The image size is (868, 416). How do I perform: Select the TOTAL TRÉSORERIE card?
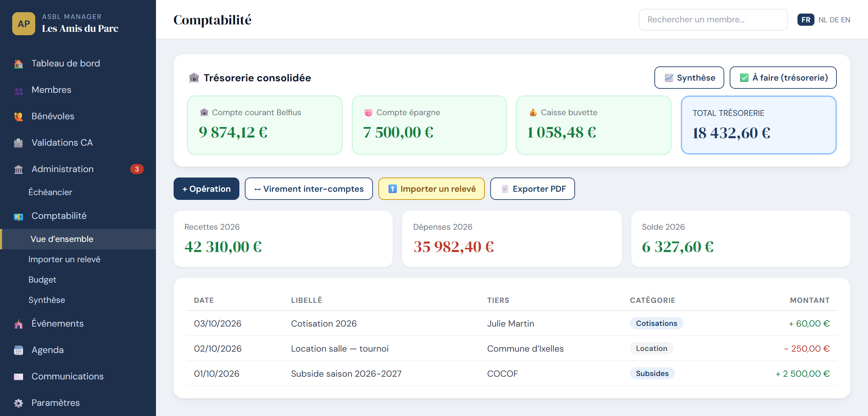(759, 125)
